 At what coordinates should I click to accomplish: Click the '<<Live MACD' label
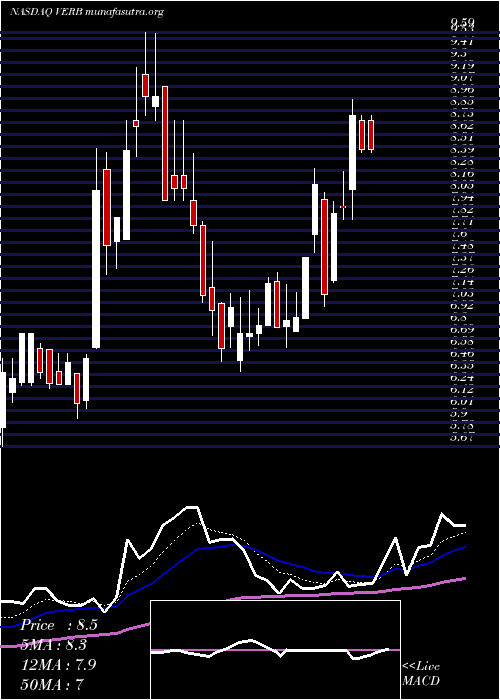(421, 674)
